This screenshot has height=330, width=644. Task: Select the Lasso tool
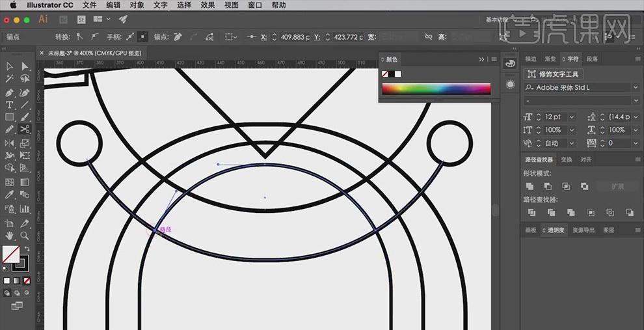(25, 79)
